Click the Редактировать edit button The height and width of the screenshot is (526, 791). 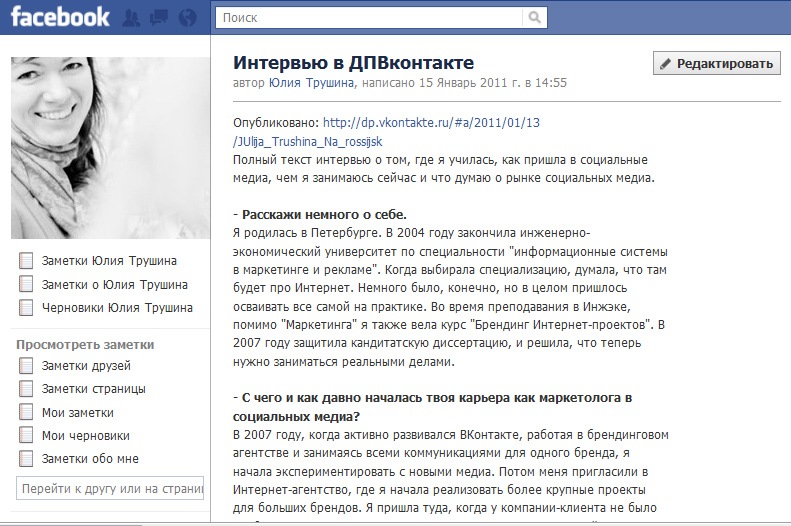[x=716, y=63]
